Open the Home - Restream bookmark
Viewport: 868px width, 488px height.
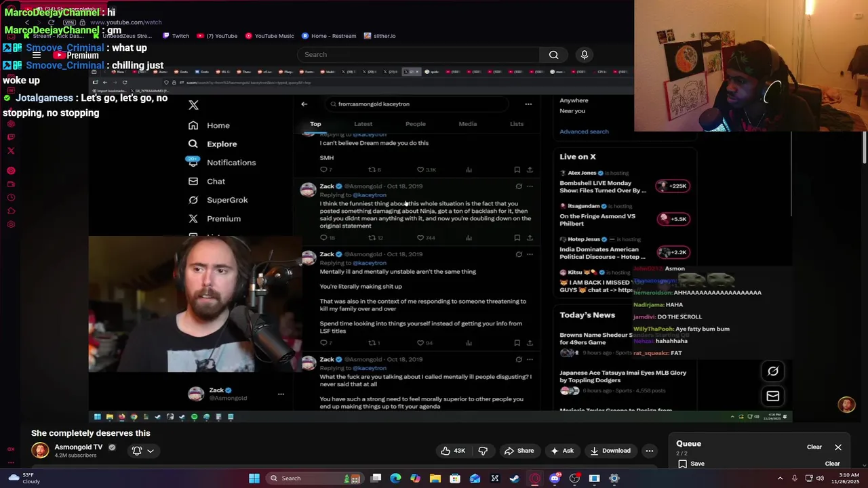(329, 36)
